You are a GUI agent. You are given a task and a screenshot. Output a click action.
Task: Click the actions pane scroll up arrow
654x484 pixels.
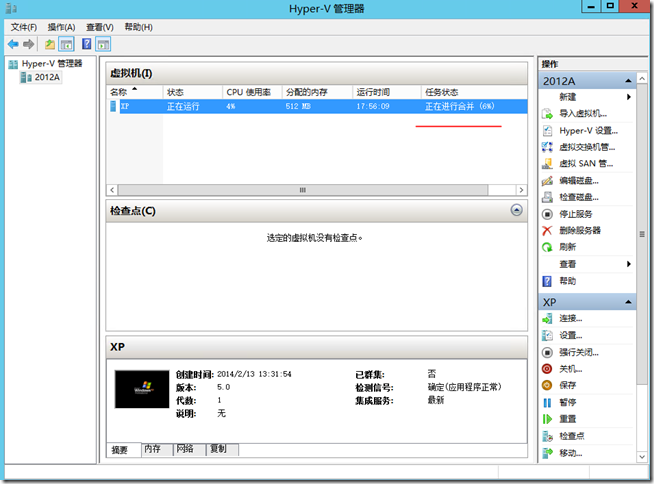tap(642, 78)
